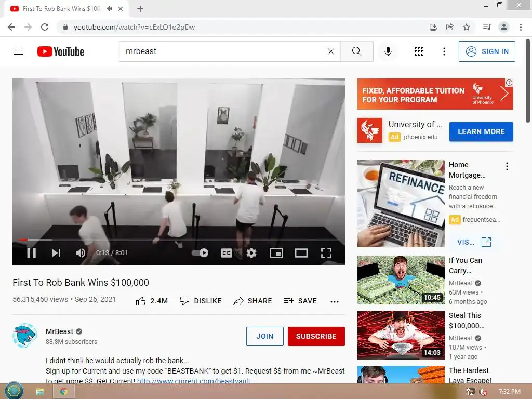Image resolution: width=532 pixels, height=399 pixels.
Task: Open the YouTube hamburger guide menu
Action: click(x=19, y=51)
